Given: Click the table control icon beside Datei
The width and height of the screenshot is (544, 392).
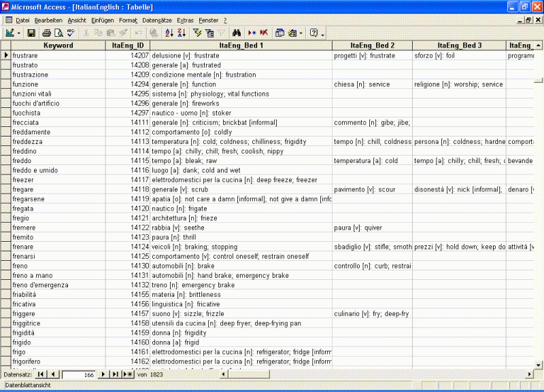Looking at the screenshot, I should 9,20.
